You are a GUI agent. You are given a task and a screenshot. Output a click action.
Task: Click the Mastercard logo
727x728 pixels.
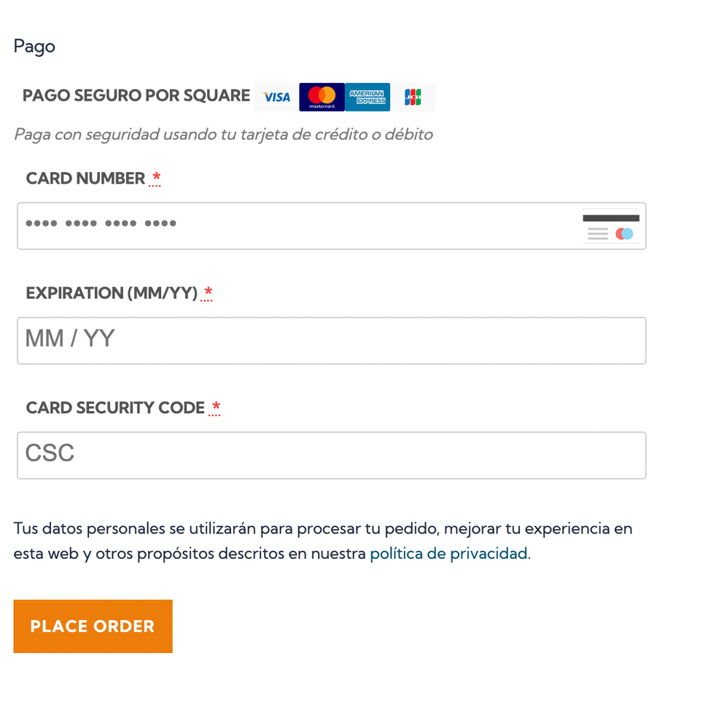322,97
